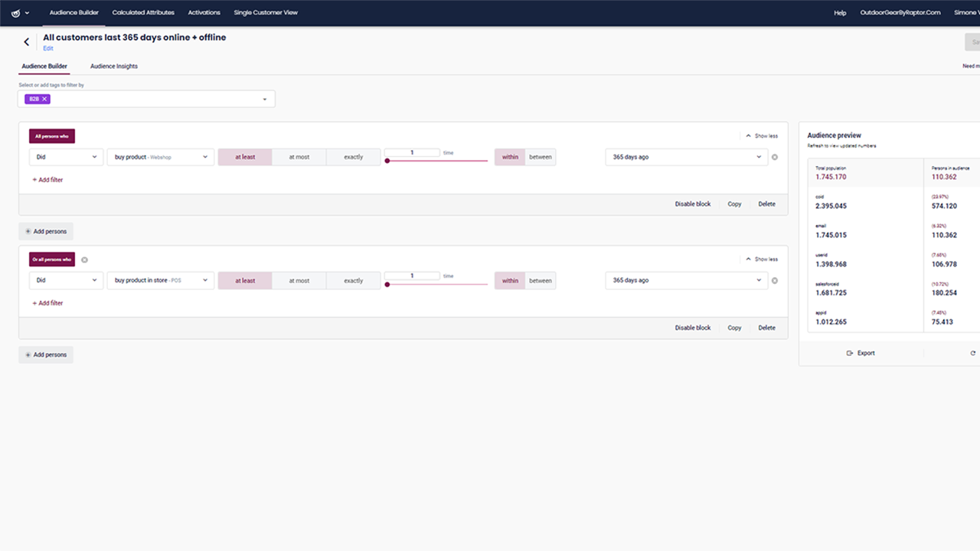The image size is (980, 551).
Task: Disable the first block
Action: [x=693, y=204]
